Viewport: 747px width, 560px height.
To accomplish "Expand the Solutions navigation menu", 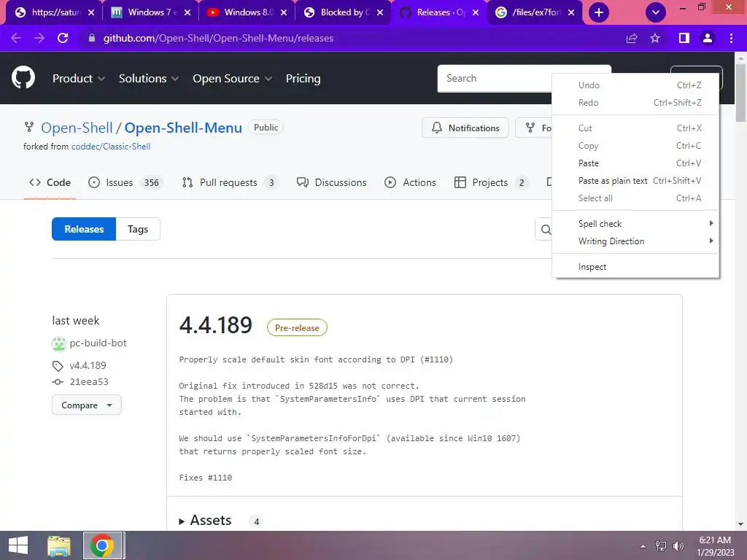I will coord(149,79).
